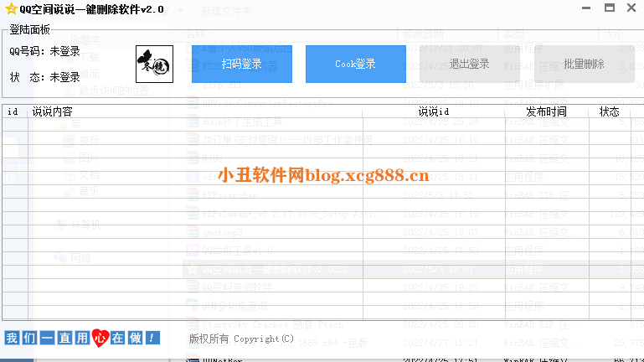Screen dimensions: 644x362
Task: Click the calligraphy avatar image in login panel
Action: click(154, 64)
